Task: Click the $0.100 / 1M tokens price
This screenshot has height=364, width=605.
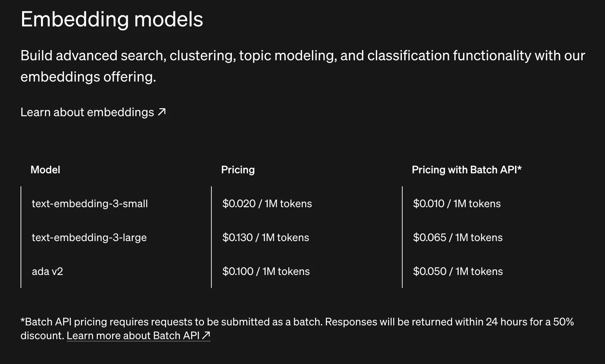Action: tap(266, 271)
